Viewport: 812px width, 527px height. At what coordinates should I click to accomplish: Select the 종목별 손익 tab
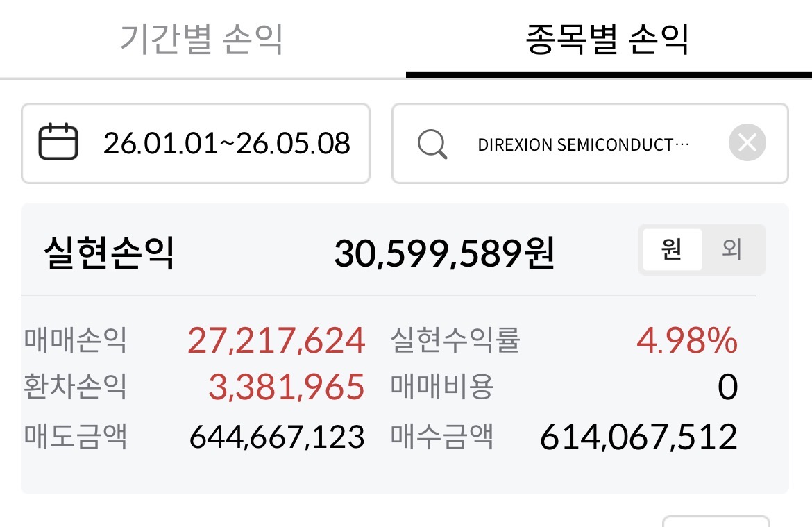(608, 39)
